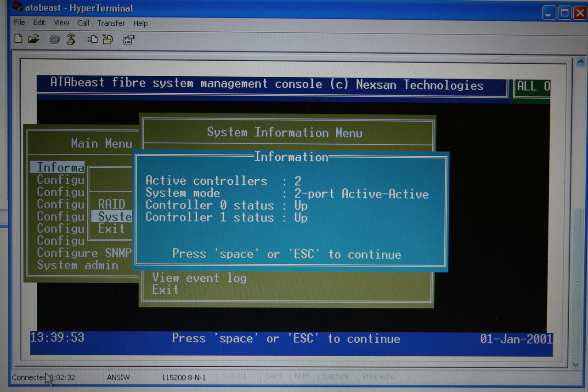Open the Edit menu
588x392 pixels.
click(x=40, y=23)
